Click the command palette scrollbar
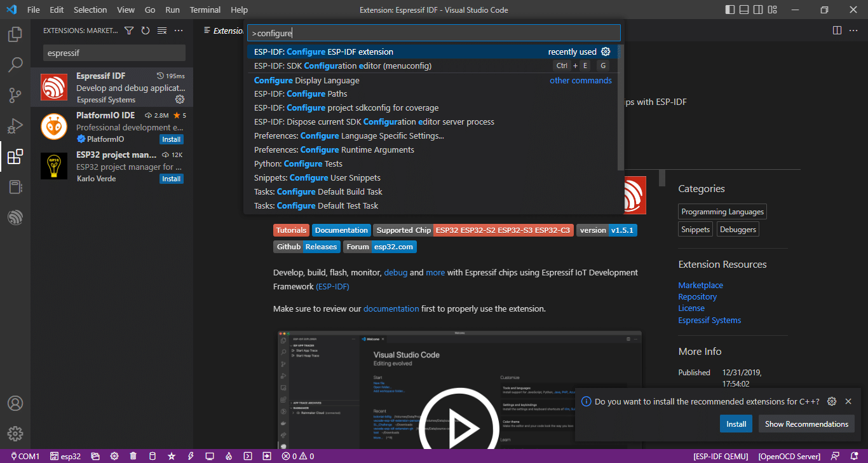Image resolution: width=868 pixels, height=463 pixels. [x=620, y=108]
